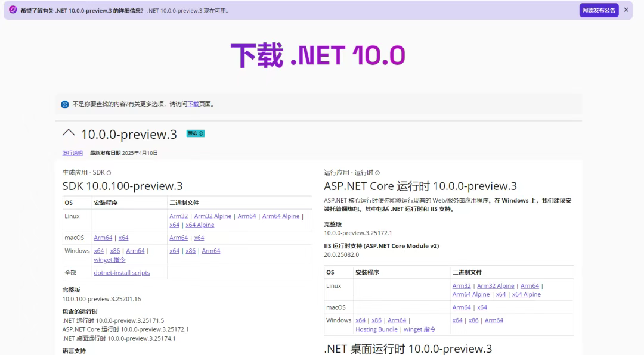Click the 预览 preview badge

pos(196,133)
